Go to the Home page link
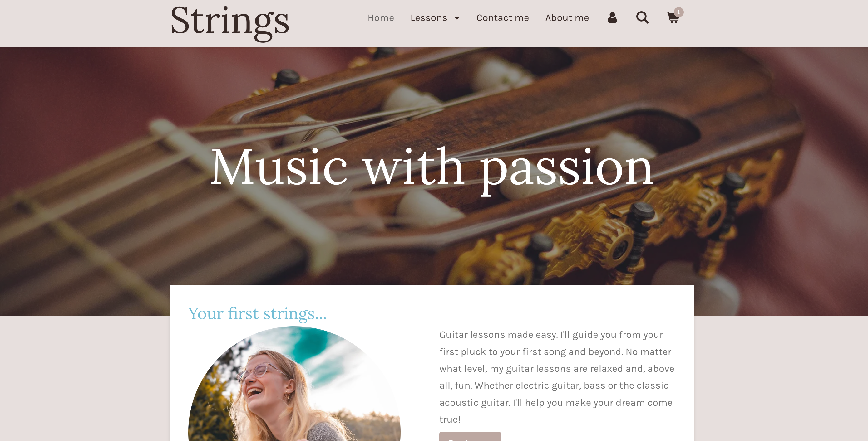Screen dimensions: 868x441 coord(381,18)
